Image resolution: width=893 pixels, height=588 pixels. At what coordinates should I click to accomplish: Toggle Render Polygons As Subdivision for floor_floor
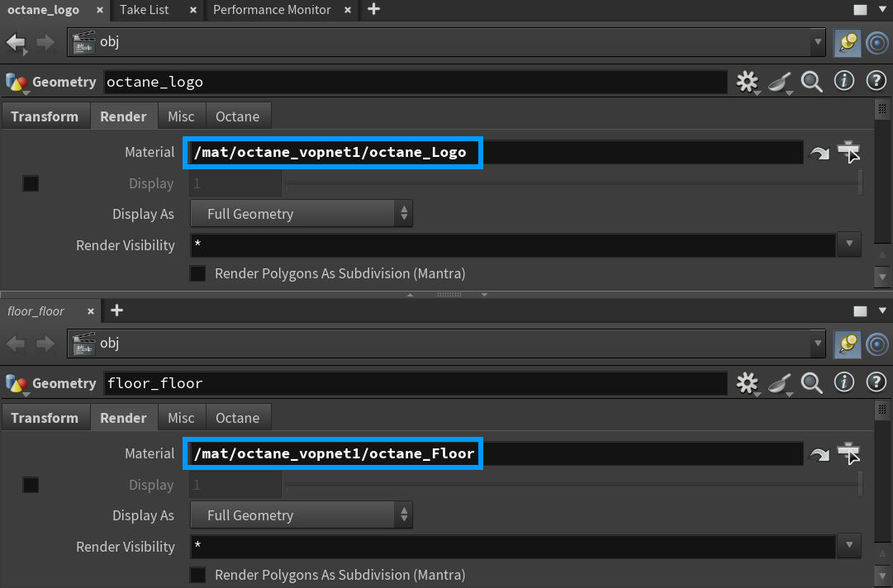coord(198,575)
